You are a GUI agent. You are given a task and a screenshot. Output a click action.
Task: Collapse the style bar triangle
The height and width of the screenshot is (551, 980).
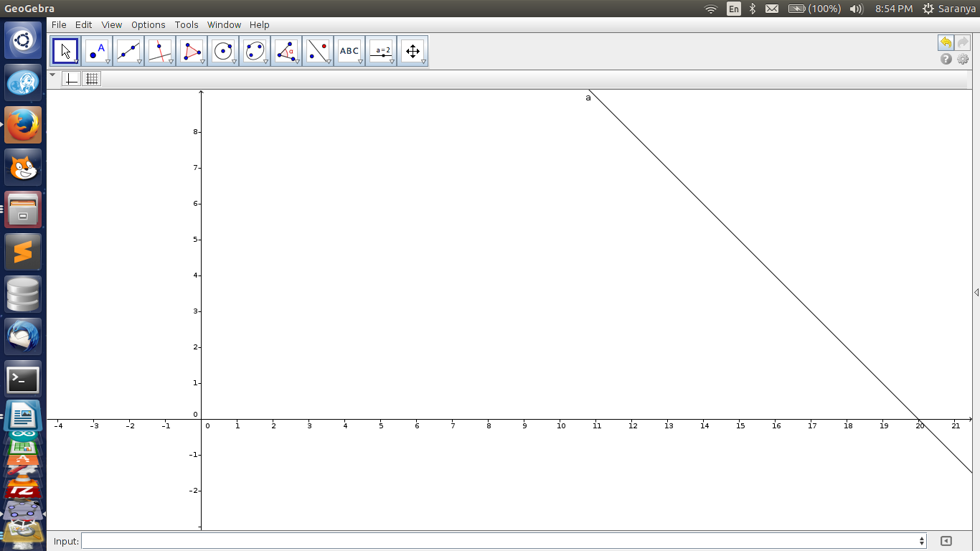tap(52, 75)
